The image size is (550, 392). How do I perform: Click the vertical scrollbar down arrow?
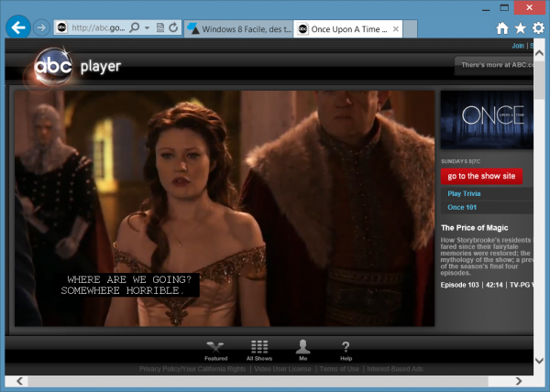click(x=539, y=361)
